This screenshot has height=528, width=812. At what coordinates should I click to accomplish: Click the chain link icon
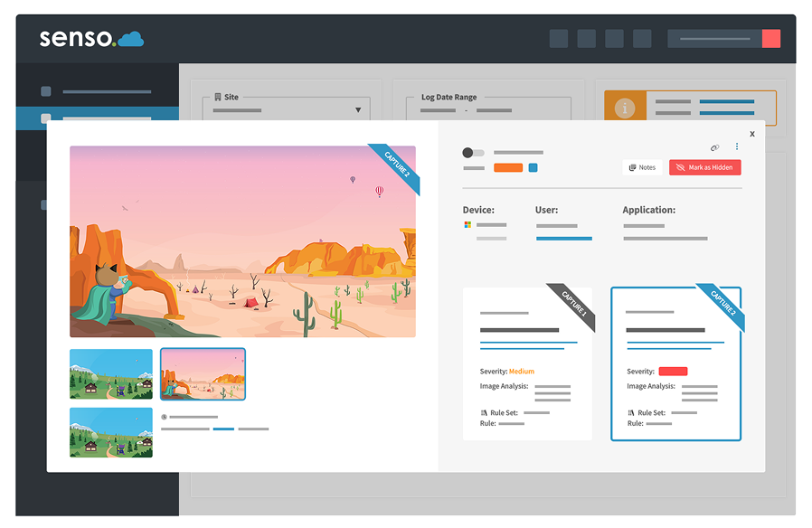(714, 147)
